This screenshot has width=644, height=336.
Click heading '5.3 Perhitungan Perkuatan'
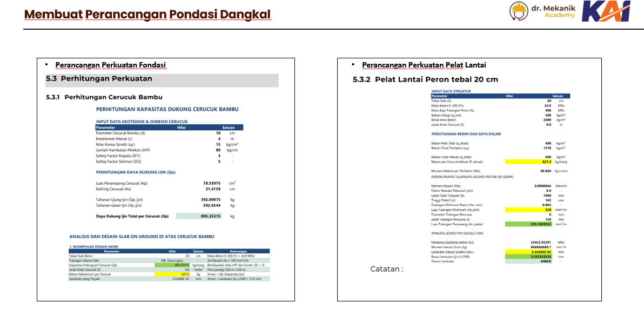pyautogui.click(x=99, y=78)
